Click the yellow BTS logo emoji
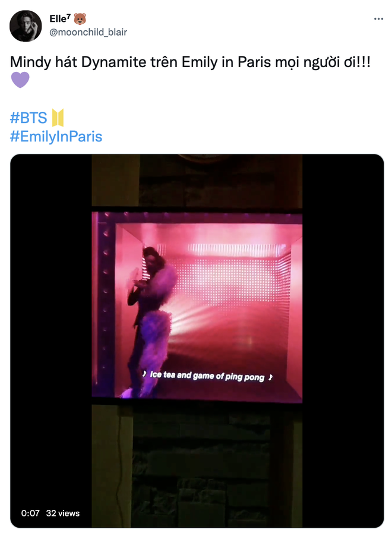The height and width of the screenshot is (539, 392). 58,118
